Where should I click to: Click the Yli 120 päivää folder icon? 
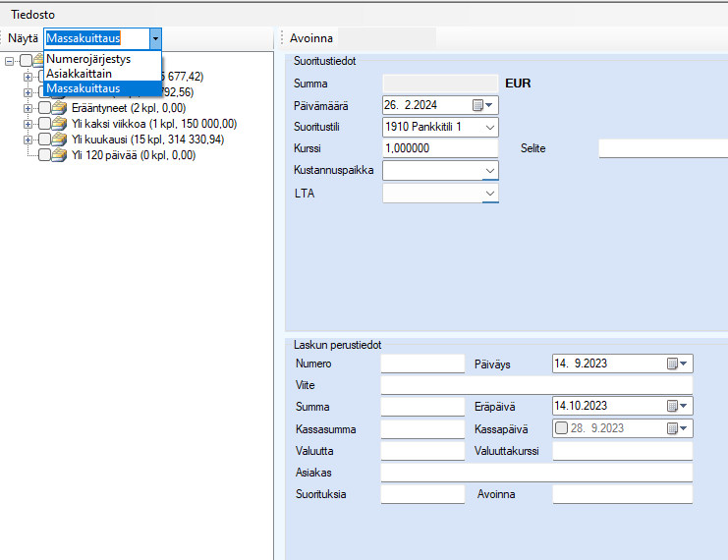[x=60, y=155]
